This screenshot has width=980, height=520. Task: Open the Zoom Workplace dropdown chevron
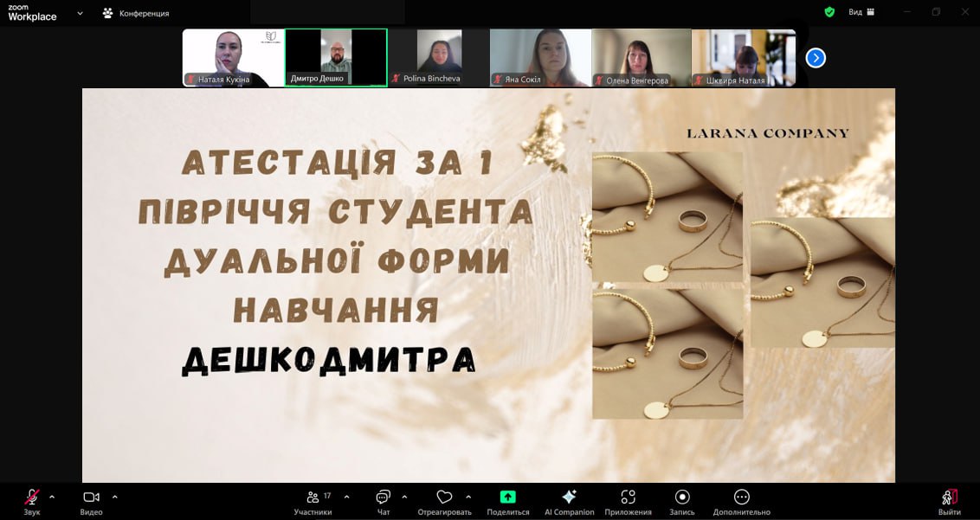tap(80, 13)
